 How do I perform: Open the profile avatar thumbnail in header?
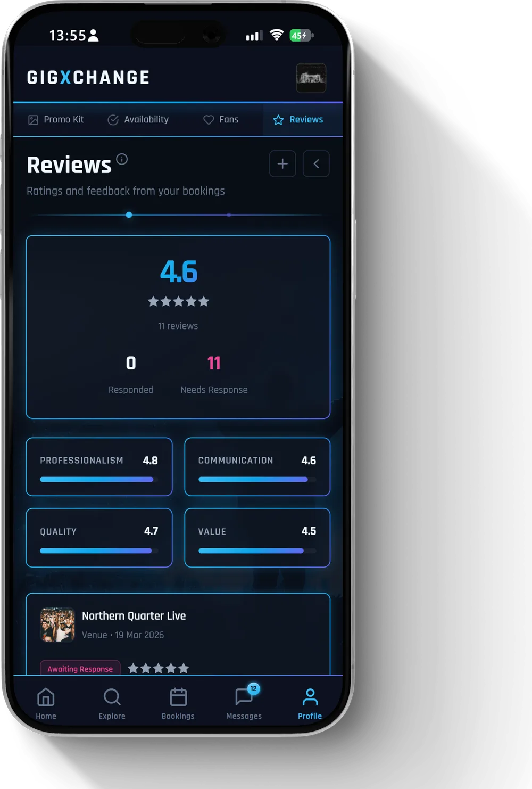click(311, 78)
